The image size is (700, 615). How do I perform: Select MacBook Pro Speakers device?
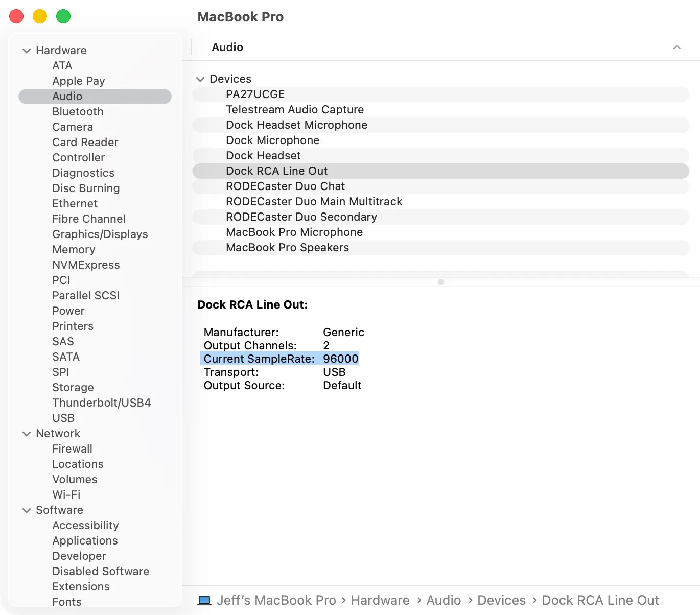tap(441, 248)
